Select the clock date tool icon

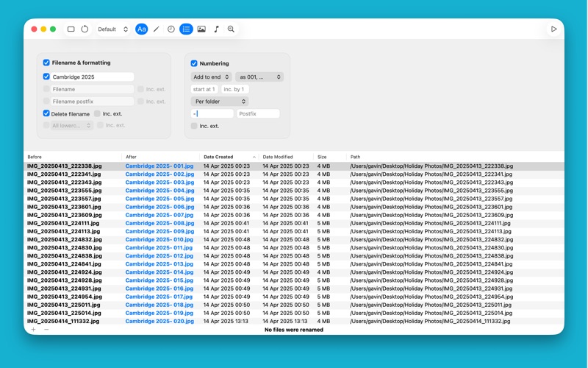171,29
